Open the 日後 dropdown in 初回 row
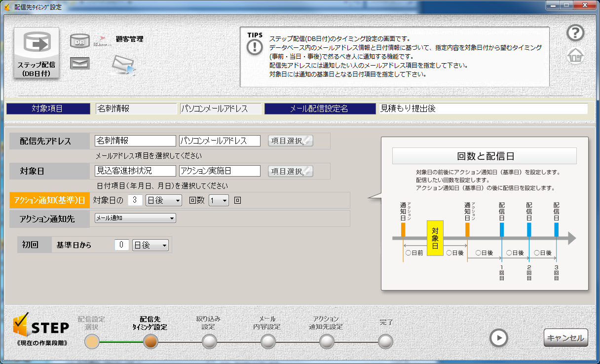This screenshot has width=600, height=364. click(x=150, y=245)
